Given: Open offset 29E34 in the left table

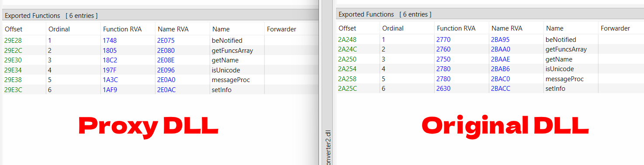Looking at the screenshot, I should 13,70.
